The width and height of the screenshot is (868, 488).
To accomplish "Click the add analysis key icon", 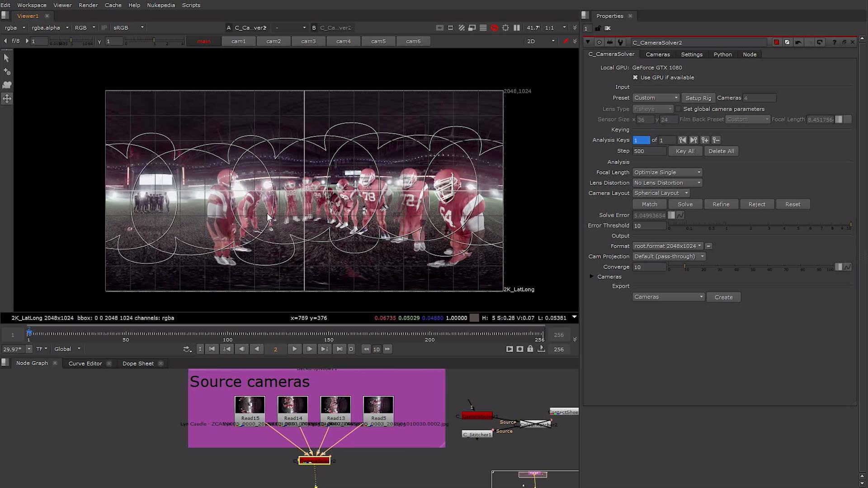I will (x=705, y=140).
